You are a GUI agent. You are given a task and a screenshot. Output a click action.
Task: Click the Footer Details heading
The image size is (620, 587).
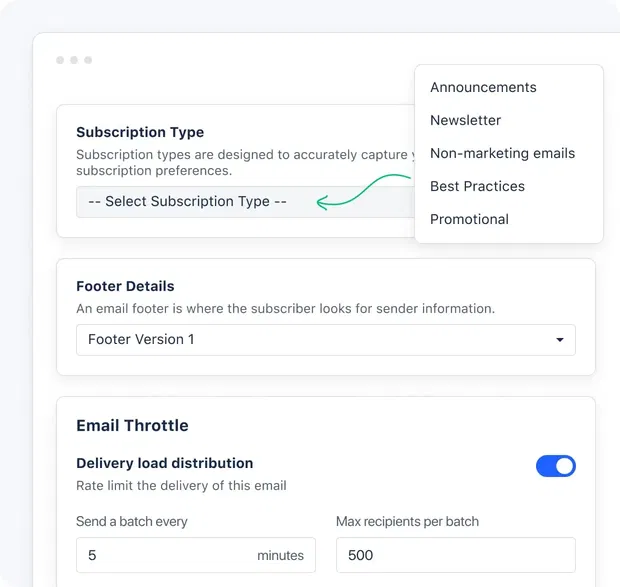125,286
